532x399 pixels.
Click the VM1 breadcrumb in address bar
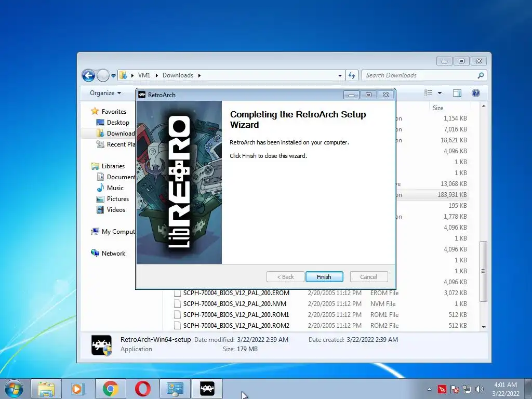[144, 75]
